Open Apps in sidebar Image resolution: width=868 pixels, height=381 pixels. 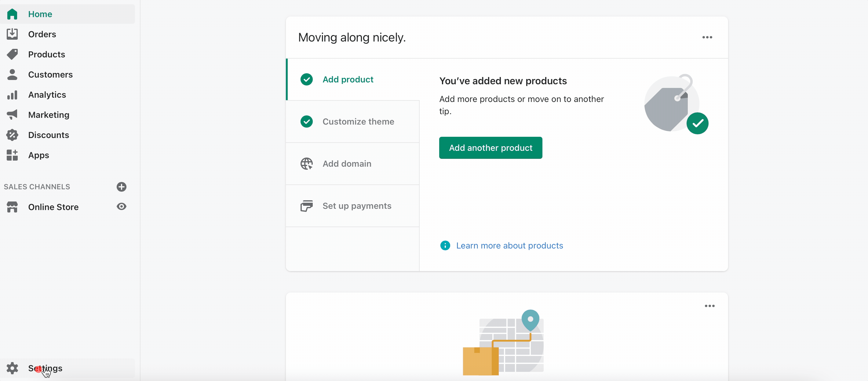click(67, 155)
